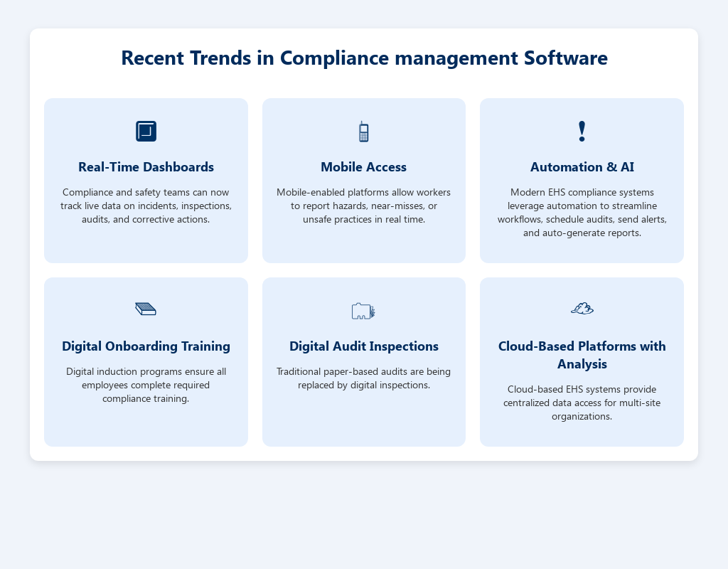Click the book icon for Digital Onboarding Training
728x569 pixels.
[x=146, y=309]
